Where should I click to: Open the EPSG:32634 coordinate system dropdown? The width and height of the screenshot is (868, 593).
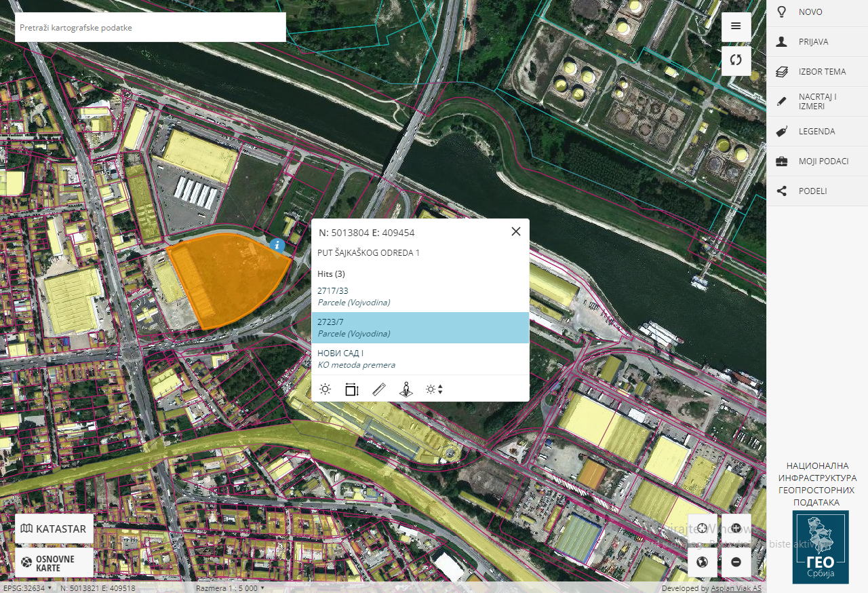(27, 588)
